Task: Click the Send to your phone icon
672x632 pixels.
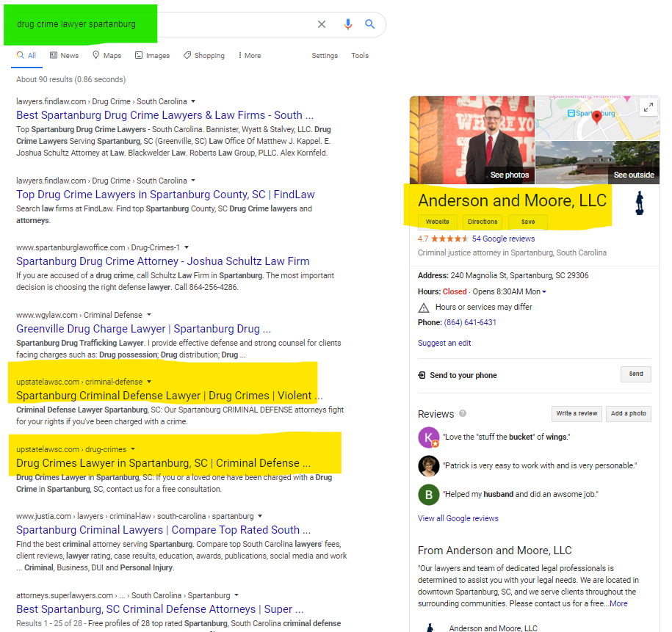Action: [x=422, y=375]
